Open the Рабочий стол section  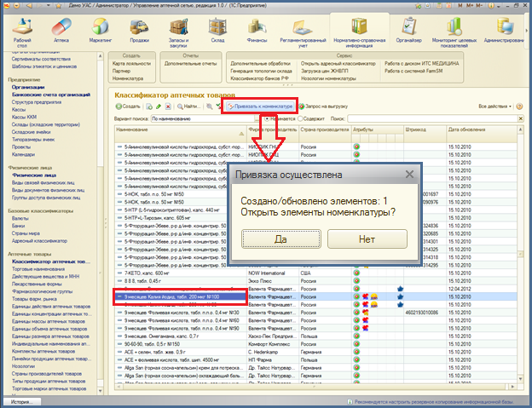pos(22,33)
